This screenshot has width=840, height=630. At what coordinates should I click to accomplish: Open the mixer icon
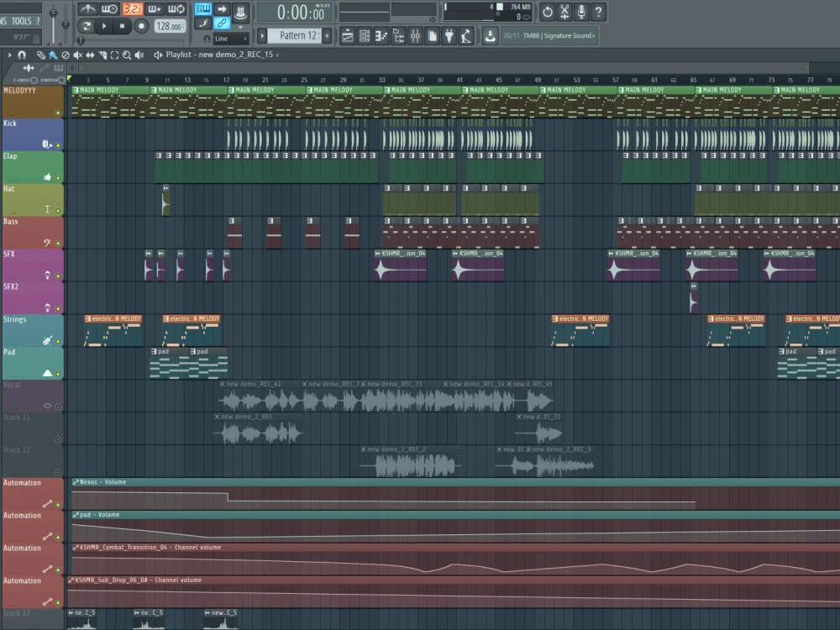(415, 36)
